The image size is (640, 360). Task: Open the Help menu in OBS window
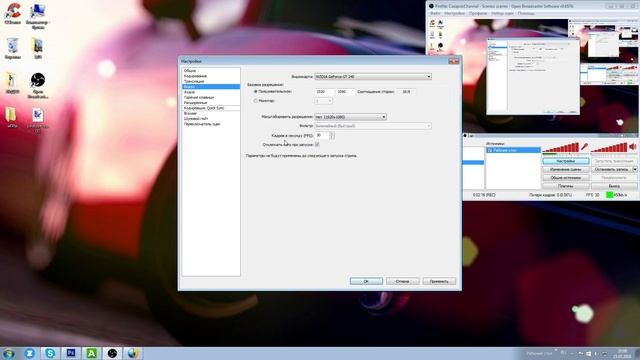coord(526,13)
